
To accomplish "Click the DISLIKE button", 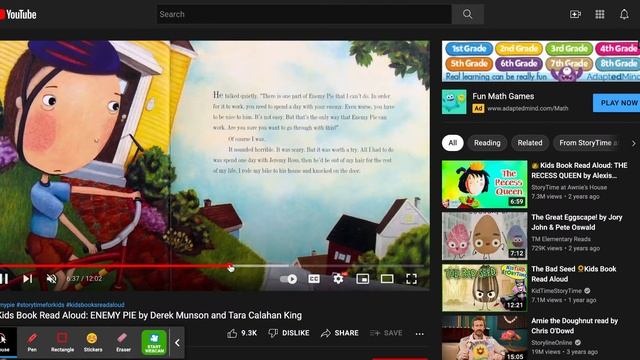I will tap(289, 333).
